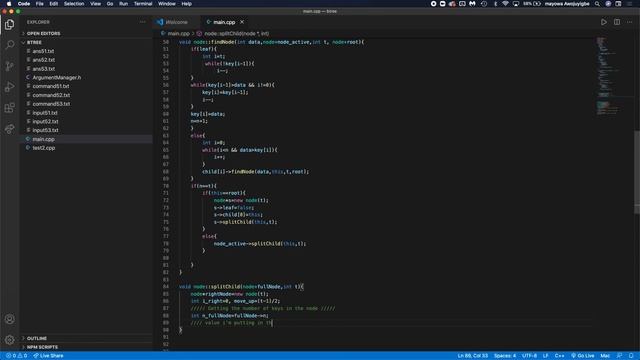
Task: Open the Accounts icon
Action: pos(9,319)
